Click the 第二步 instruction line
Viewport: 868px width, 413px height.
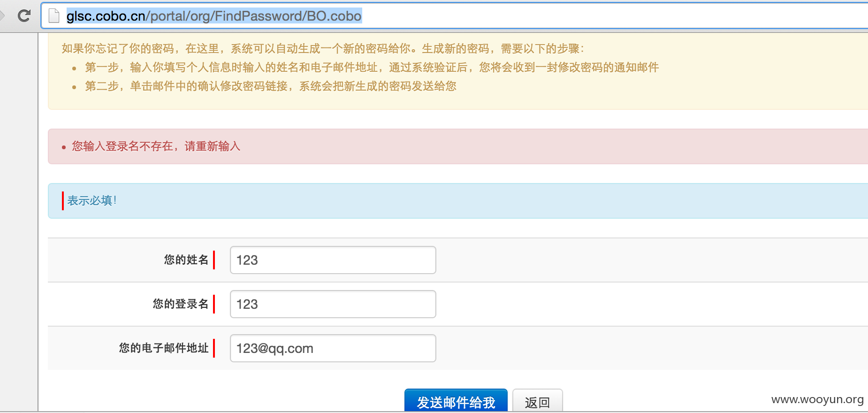click(x=271, y=86)
